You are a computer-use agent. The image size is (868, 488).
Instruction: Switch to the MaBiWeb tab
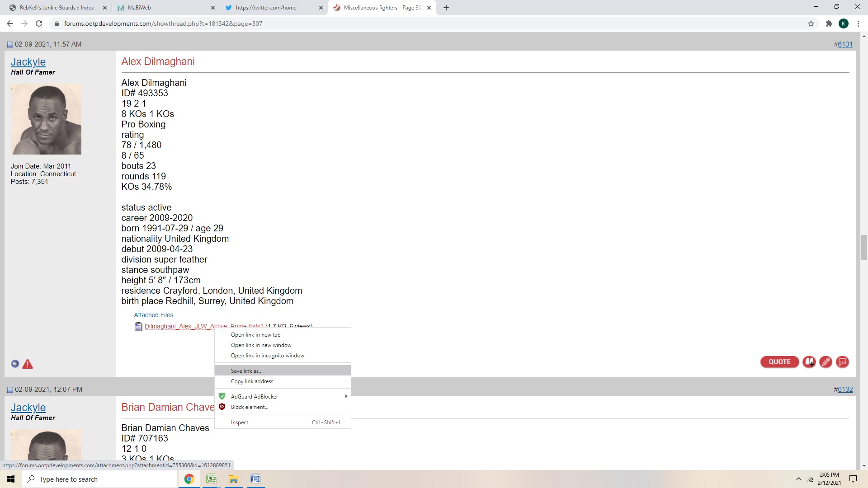[165, 8]
